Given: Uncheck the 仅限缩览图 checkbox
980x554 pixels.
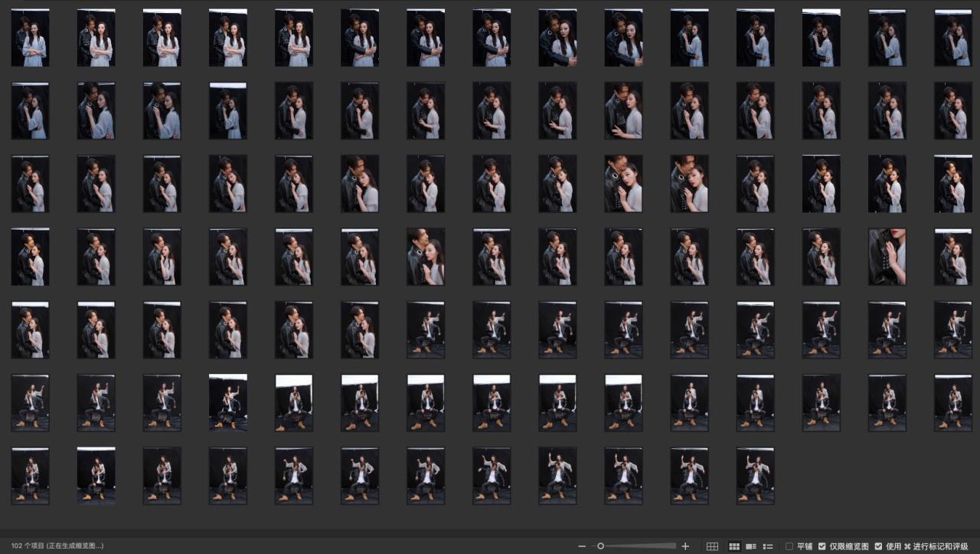Looking at the screenshot, I should [x=822, y=546].
